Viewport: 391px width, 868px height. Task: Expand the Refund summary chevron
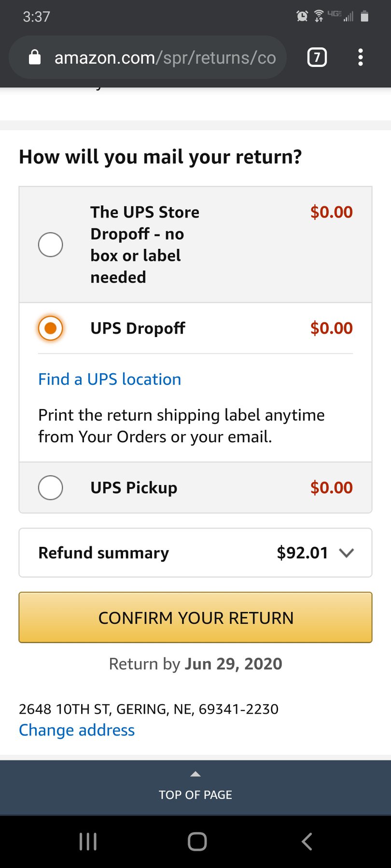347,553
